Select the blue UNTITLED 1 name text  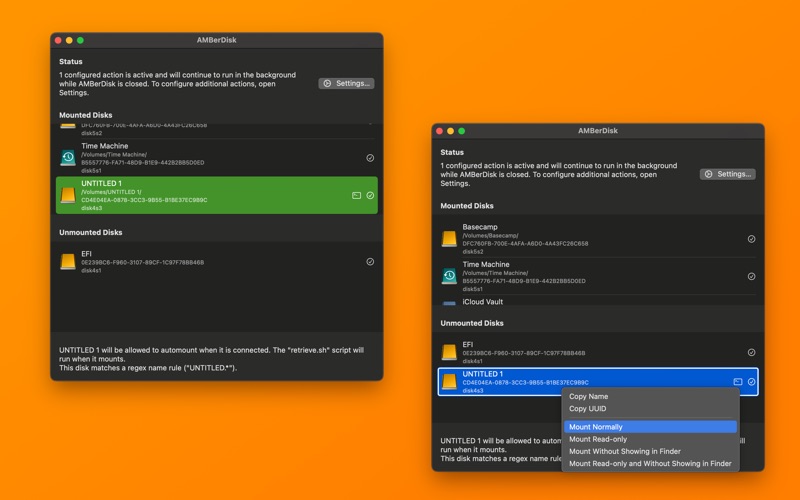click(x=482, y=374)
